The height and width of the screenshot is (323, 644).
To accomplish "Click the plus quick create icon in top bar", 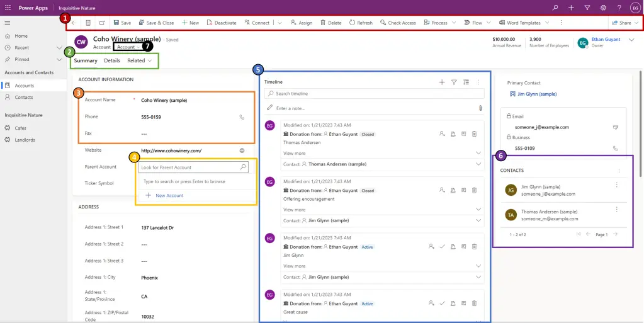I will click(x=572, y=8).
